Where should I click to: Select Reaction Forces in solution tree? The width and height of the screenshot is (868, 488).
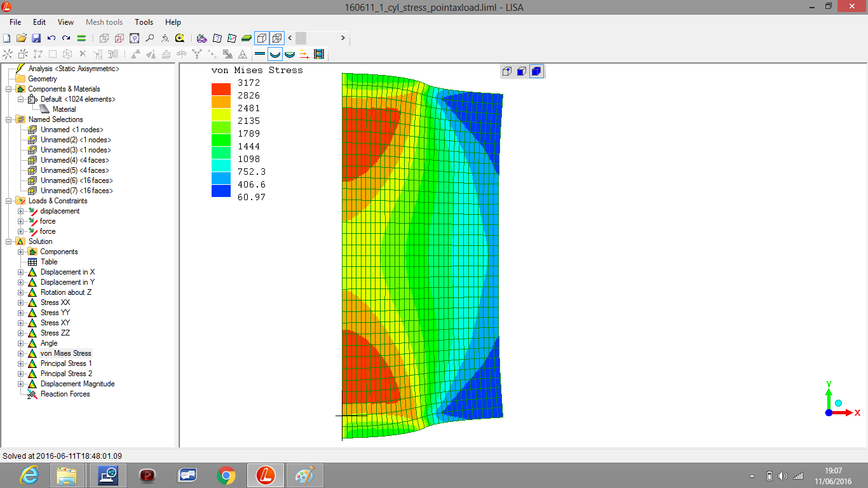65,394
